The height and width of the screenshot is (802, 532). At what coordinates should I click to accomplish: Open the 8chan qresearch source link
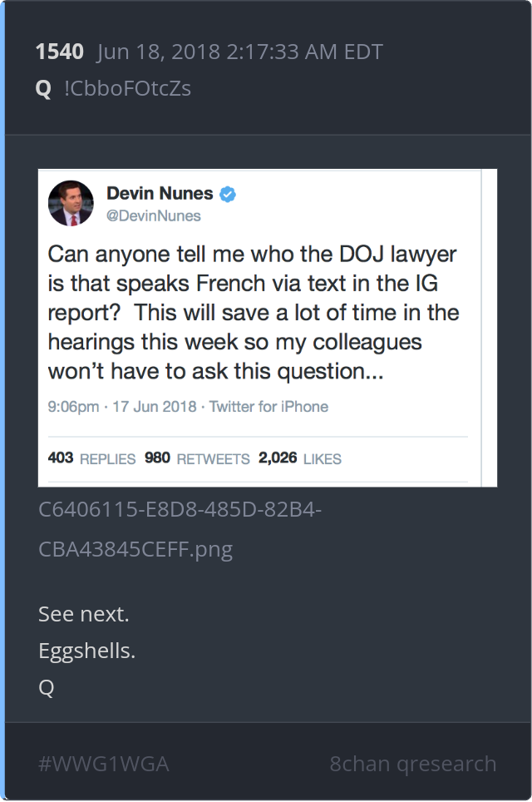click(x=413, y=764)
